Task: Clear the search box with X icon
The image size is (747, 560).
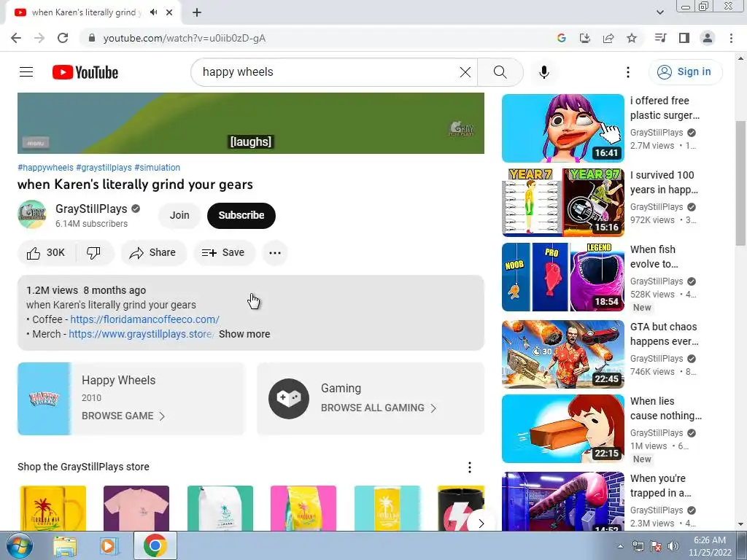Action: pos(465,72)
